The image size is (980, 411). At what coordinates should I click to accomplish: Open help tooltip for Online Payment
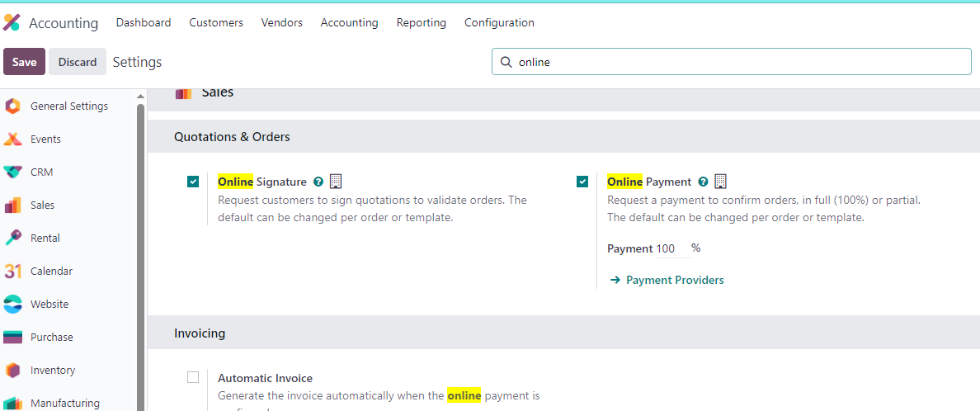click(x=703, y=182)
